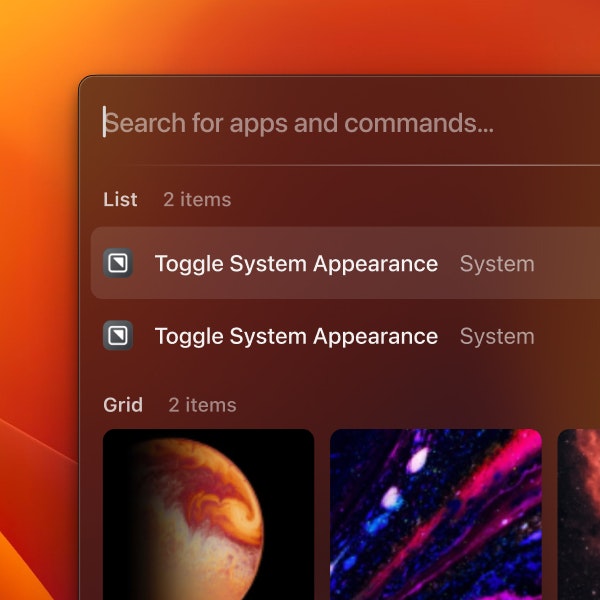Click "System" label in the unhighlighted row
The width and height of the screenshot is (600, 600).
[x=497, y=336]
